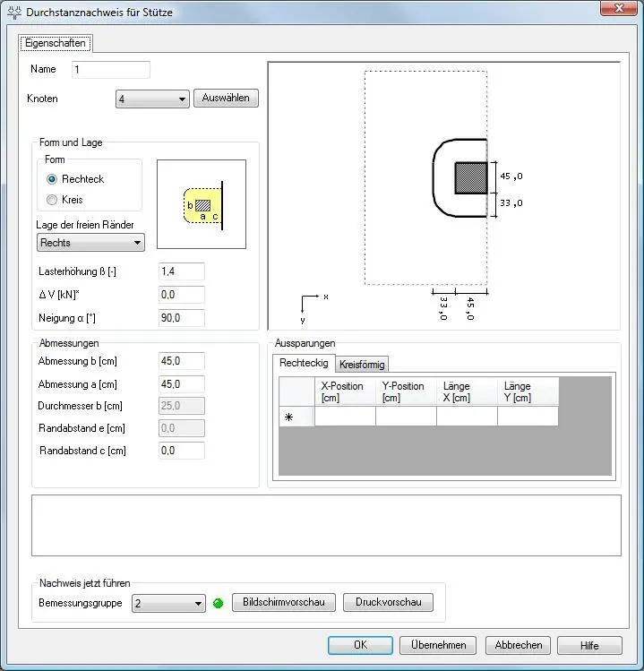Click the Δ V [kN] input field
The width and height of the screenshot is (644, 671).
pyautogui.click(x=182, y=295)
